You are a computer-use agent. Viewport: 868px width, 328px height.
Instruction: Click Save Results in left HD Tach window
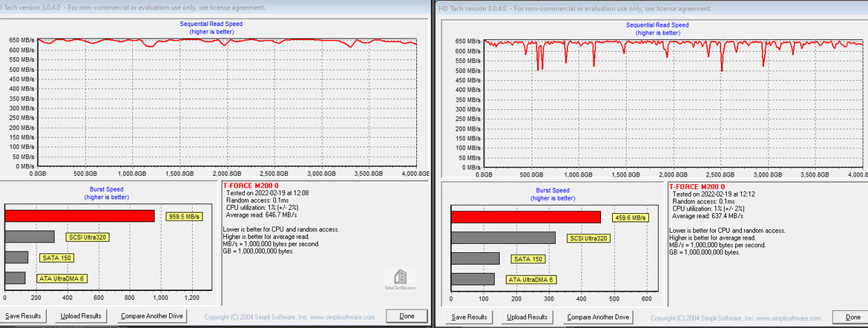23,316
